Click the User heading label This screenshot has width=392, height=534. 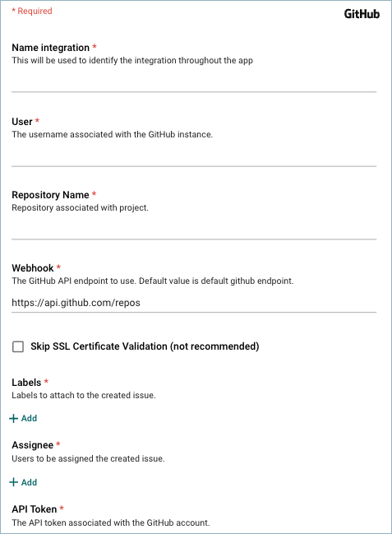(22, 122)
